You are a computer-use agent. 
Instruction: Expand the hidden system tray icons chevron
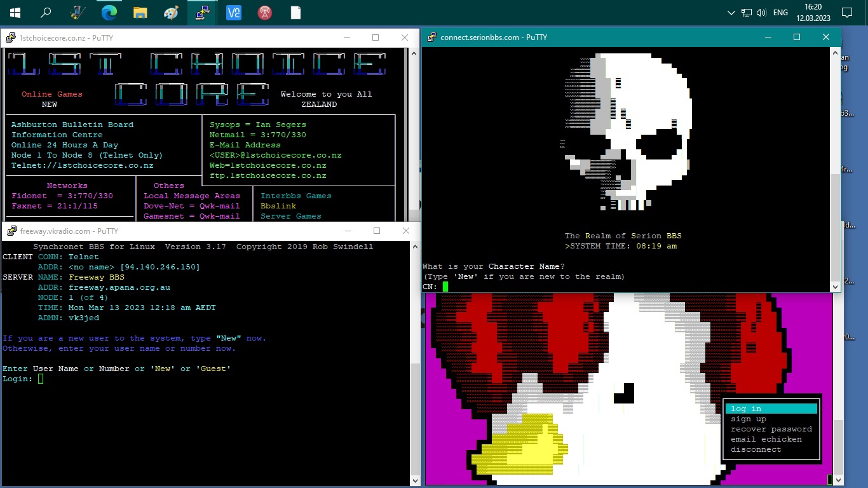click(x=731, y=13)
